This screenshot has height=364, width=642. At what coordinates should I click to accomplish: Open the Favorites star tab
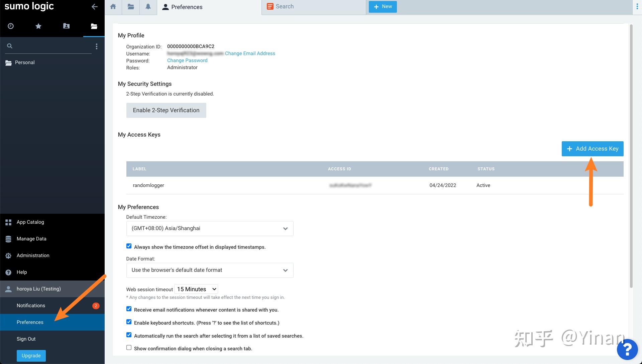[38, 26]
